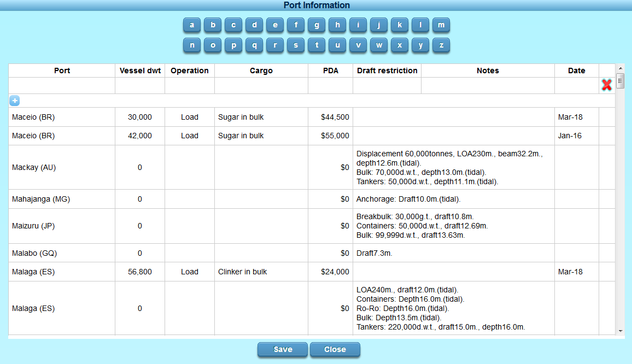Click the blue plus add-row icon
Viewport: 632px width, 364px height.
tap(15, 101)
